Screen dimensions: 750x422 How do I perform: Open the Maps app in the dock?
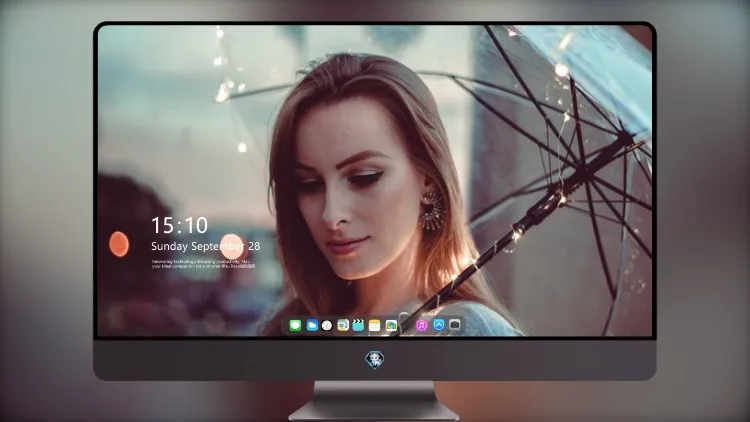342,325
